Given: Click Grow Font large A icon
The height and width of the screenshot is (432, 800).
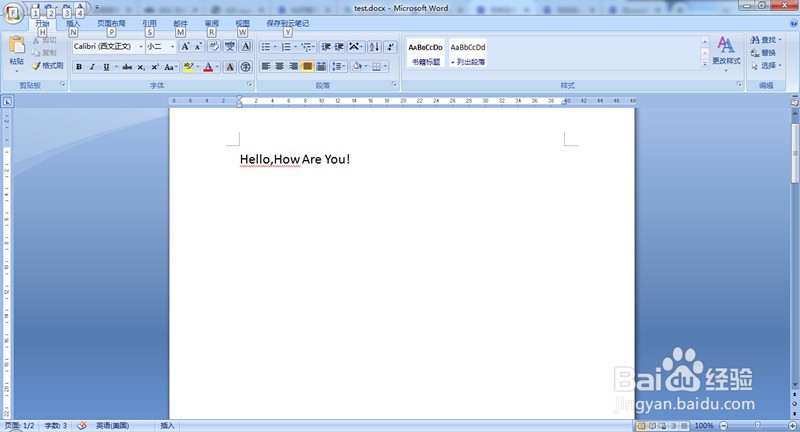Looking at the screenshot, I should pos(186,46).
